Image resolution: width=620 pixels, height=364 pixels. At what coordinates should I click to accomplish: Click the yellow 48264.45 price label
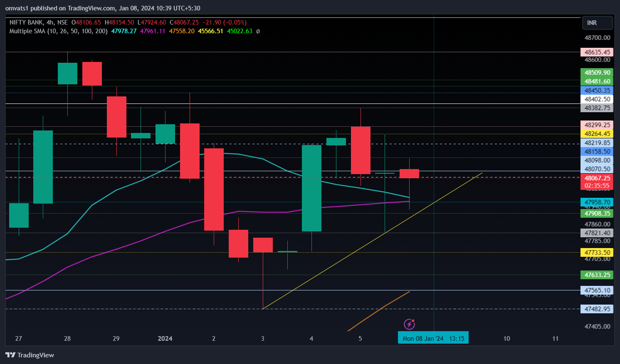click(597, 134)
